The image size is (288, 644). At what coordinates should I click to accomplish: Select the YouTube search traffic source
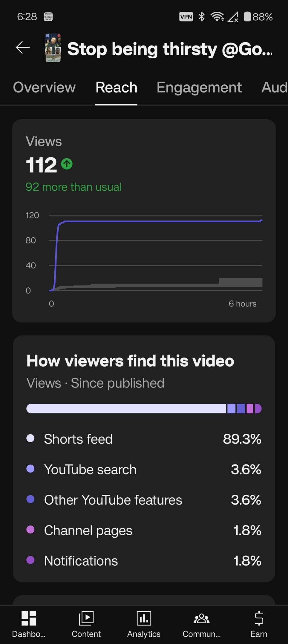tap(144, 469)
